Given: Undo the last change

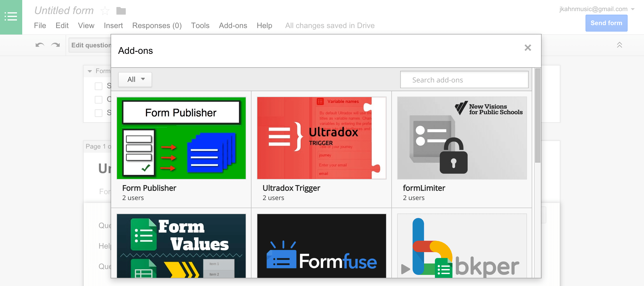Looking at the screenshot, I should [40, 45].
